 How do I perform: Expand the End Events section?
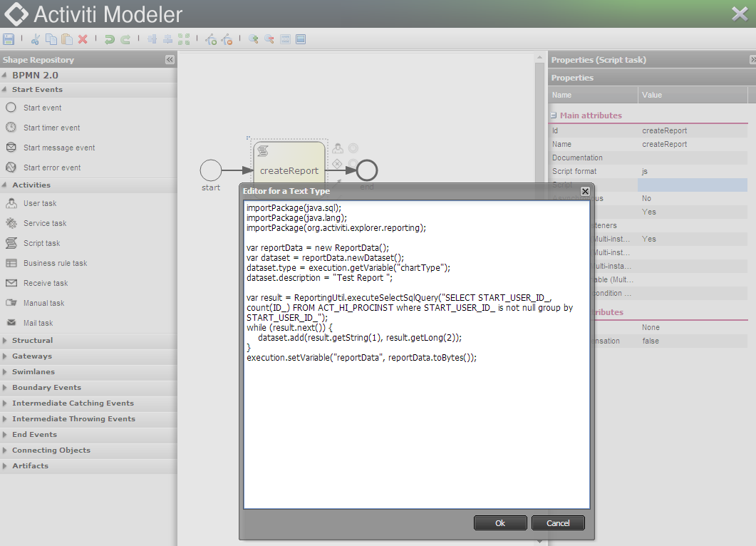[4, 435]
